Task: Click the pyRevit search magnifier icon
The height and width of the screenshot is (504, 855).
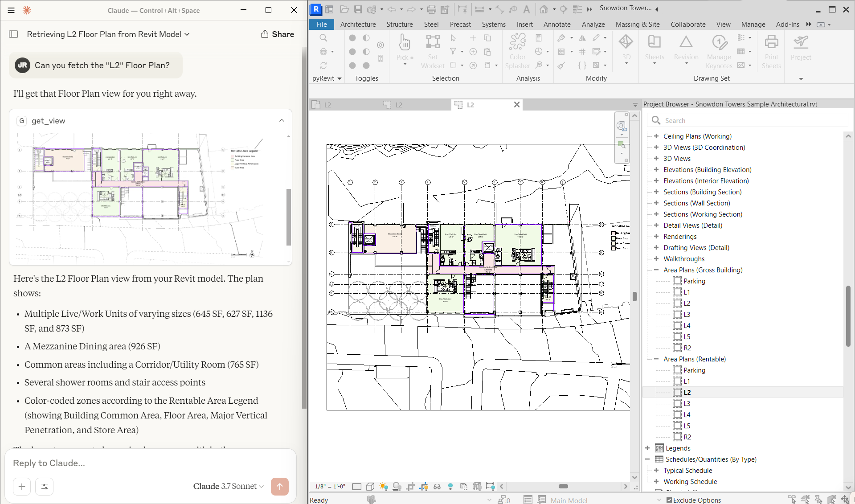Action: tap(323, 38)
